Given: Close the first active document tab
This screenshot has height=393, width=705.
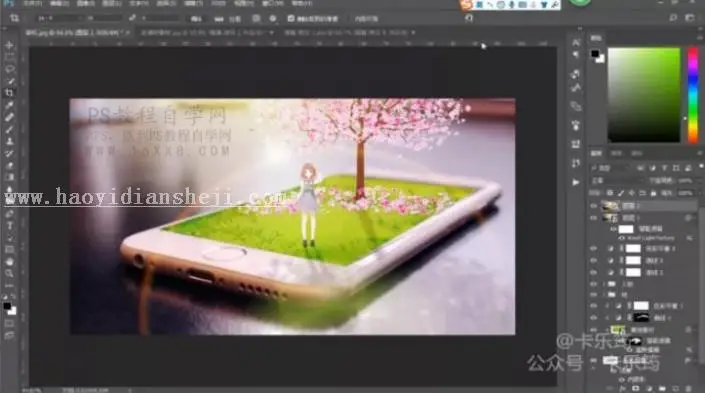Looking at the screenshot, I should click(x=128, y=33).
